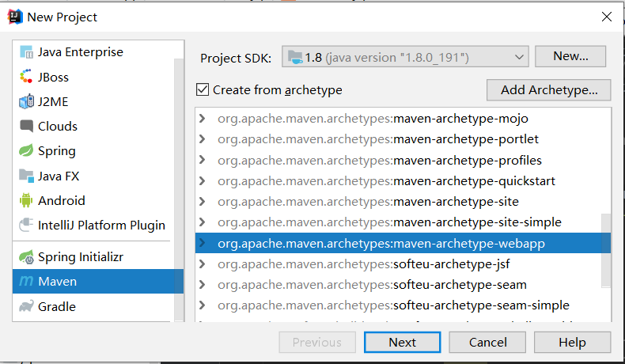Close the New Project dialog
The image size is (625, 364).
pyautogui.click(x=607, y=17)
